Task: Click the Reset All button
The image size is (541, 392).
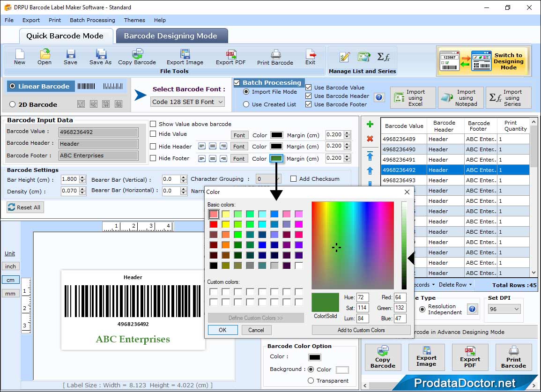Action: point(25,207)
